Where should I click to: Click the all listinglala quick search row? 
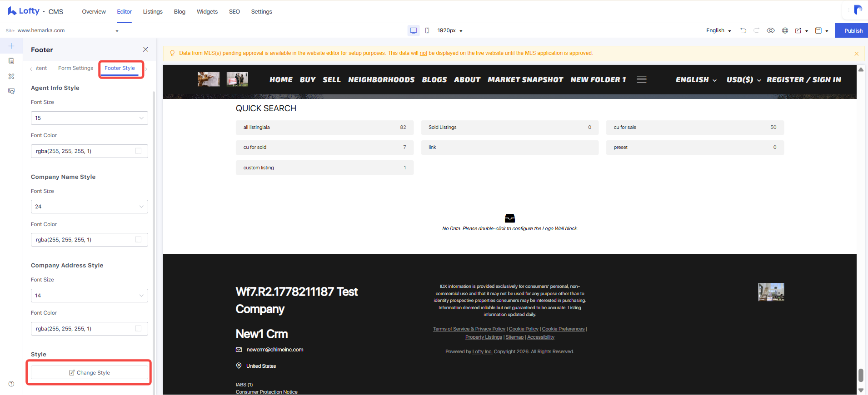click(x=324, y=128)
